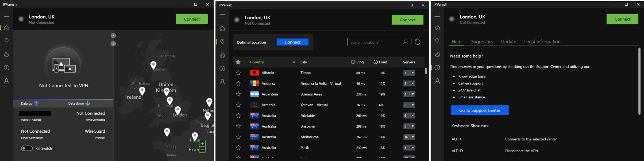
Task: Open Settings gear in middle window
Action: pyautogui.click(x=222, y=55)
